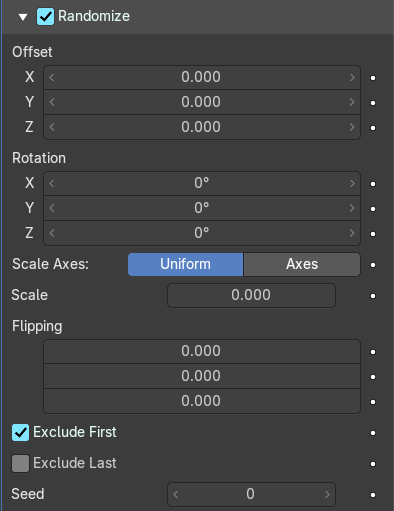Increase Offset Z value arrow
Screen dimensions: 394x511
pos(352,127)
